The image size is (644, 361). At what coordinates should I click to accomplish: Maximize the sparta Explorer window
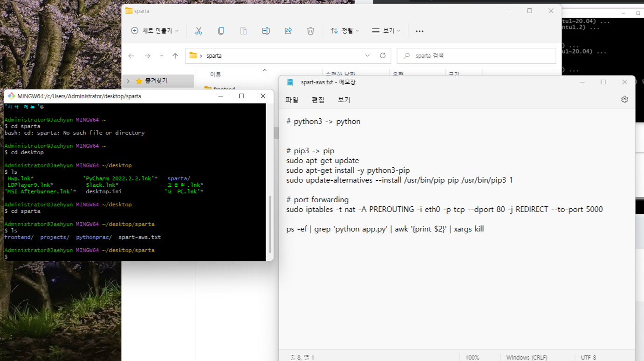(x=529, y=11)
